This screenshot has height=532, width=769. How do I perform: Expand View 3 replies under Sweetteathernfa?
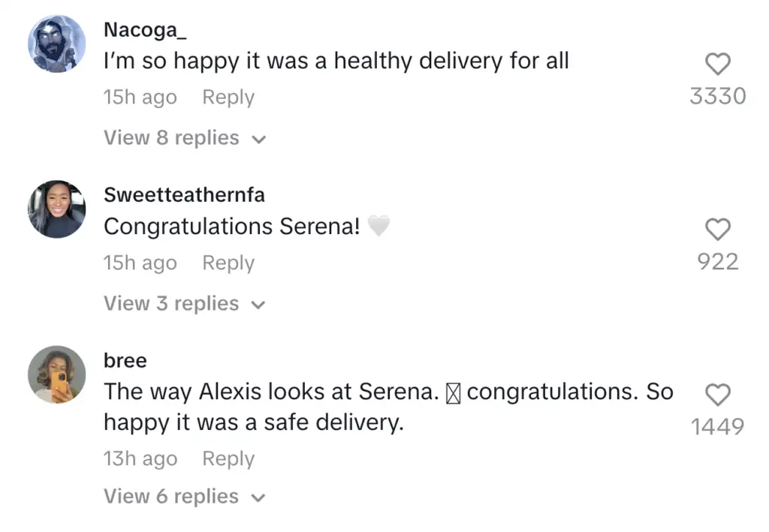(x=185, y=304)
